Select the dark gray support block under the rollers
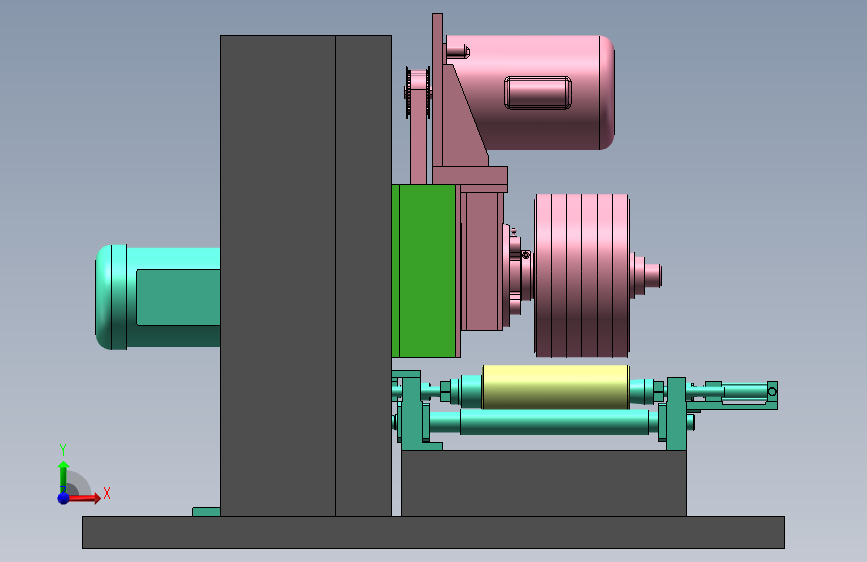867x562 pixels. click(544, 483)
